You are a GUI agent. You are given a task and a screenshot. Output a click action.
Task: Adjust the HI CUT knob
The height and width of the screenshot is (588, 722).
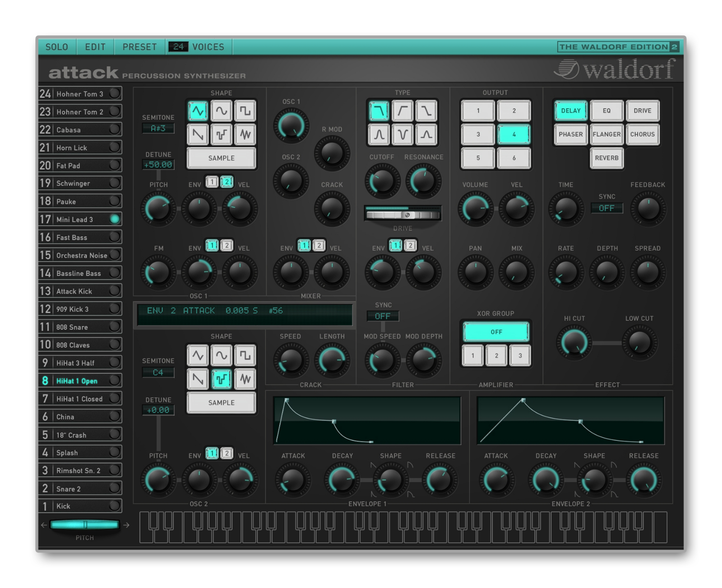point(574,343)
